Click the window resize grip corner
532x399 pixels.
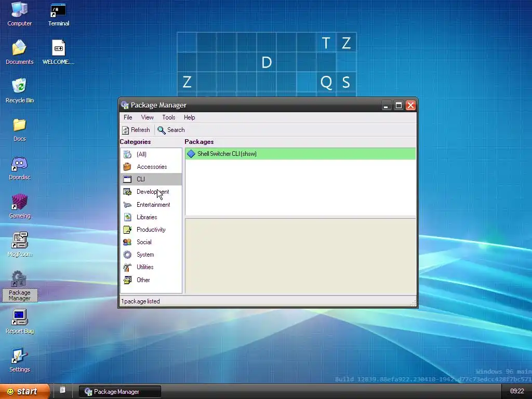tap(413, 303)
